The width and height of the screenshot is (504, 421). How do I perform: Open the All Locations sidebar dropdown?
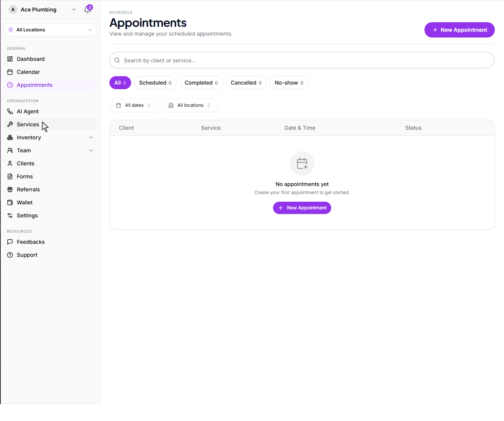pos(50,30)
